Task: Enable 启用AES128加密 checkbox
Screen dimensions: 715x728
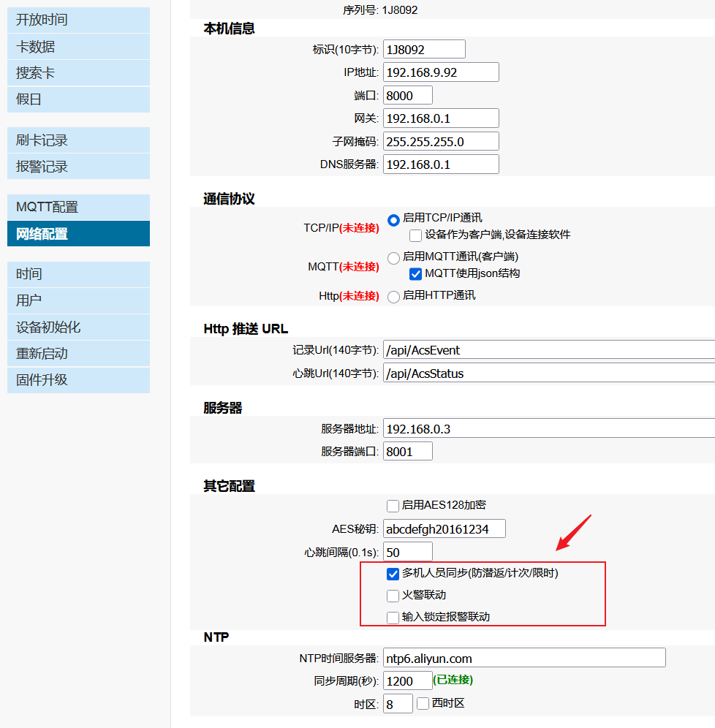Action: pos(393,506)
